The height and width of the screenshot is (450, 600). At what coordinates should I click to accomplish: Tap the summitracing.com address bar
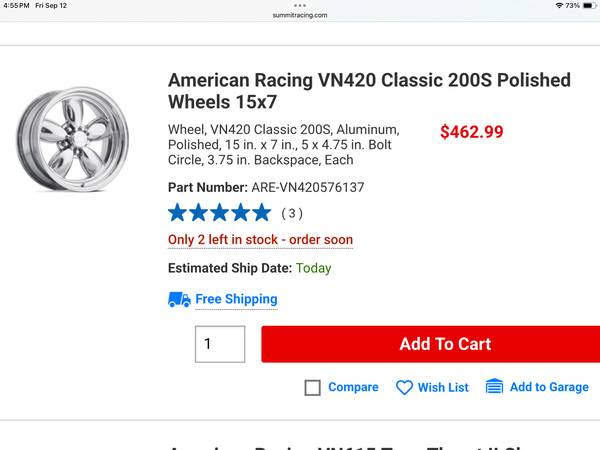[300, 15]
